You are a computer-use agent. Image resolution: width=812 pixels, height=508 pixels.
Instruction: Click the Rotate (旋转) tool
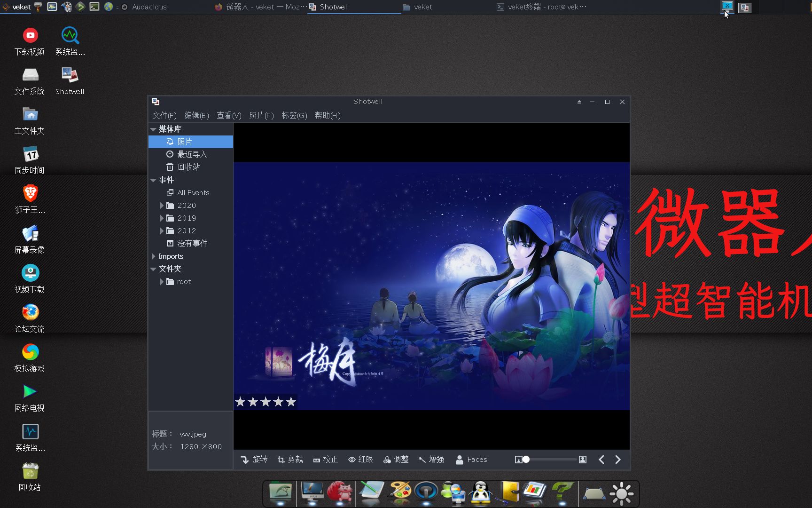click(254, 460)
